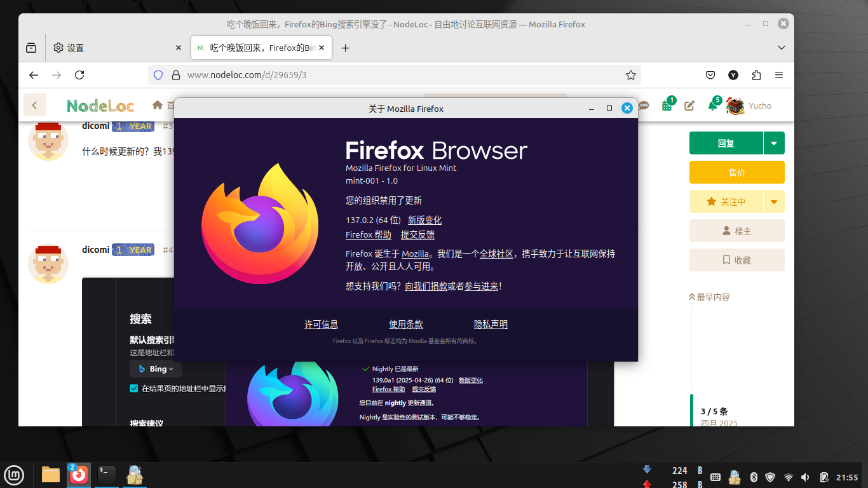Close the NodeLoc discussion tab

[x=322, y=48]
